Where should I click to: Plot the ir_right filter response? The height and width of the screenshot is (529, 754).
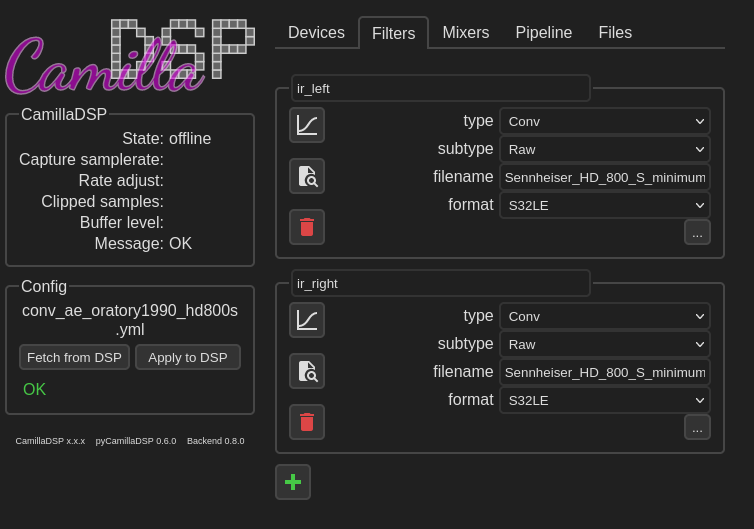pos(307,320)
